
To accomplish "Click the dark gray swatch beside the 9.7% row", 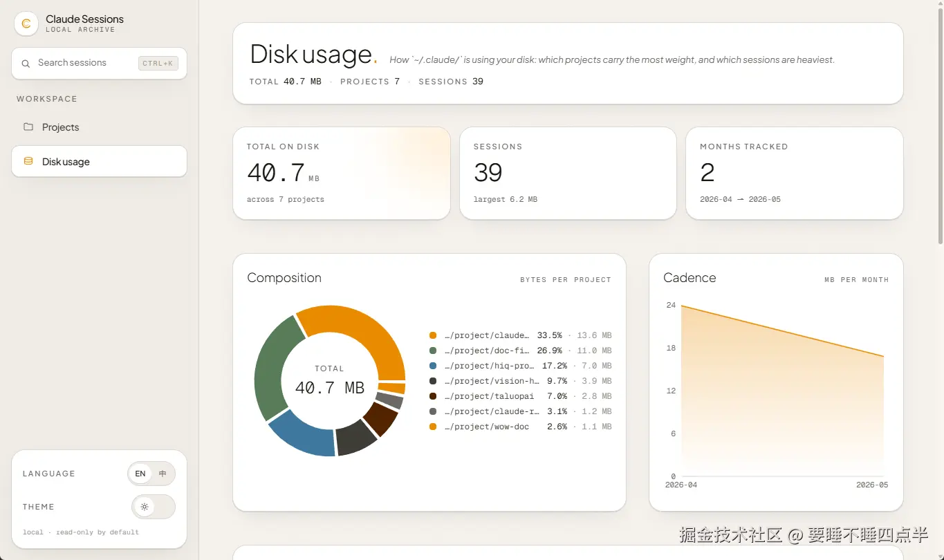I will (x=433, y=381).
